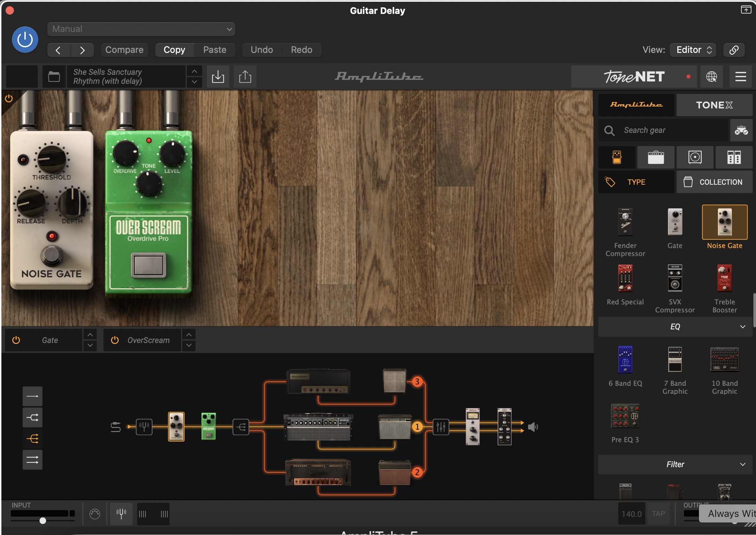The height and width of the screenshot is (535, 756).
Task: Open the hamburger main menu
Action: pyautogui.click(x=740, y=77)
